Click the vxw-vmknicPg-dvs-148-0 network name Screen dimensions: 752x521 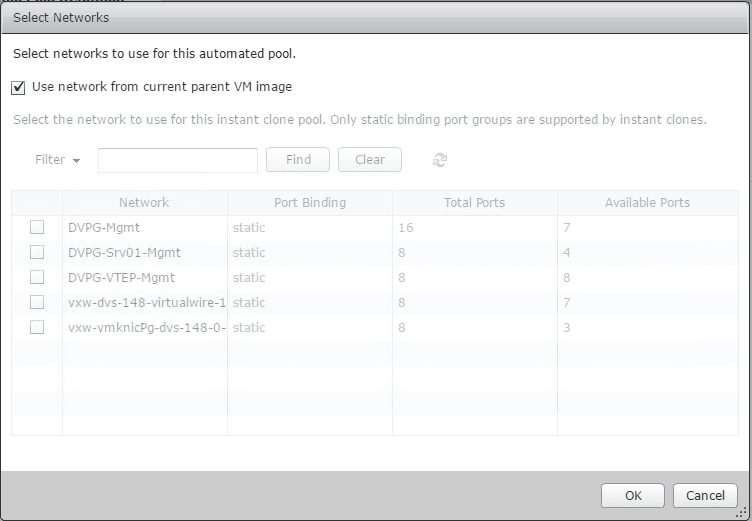pos(146,327)
